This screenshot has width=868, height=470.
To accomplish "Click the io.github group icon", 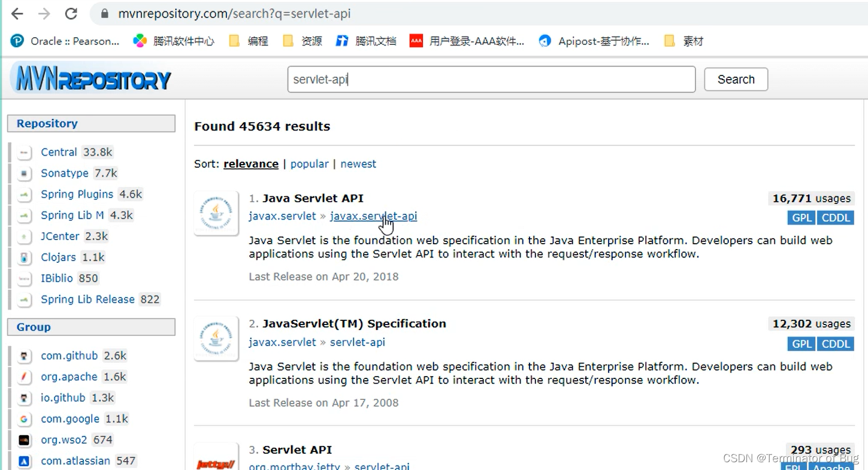I will tap(24, 398).
